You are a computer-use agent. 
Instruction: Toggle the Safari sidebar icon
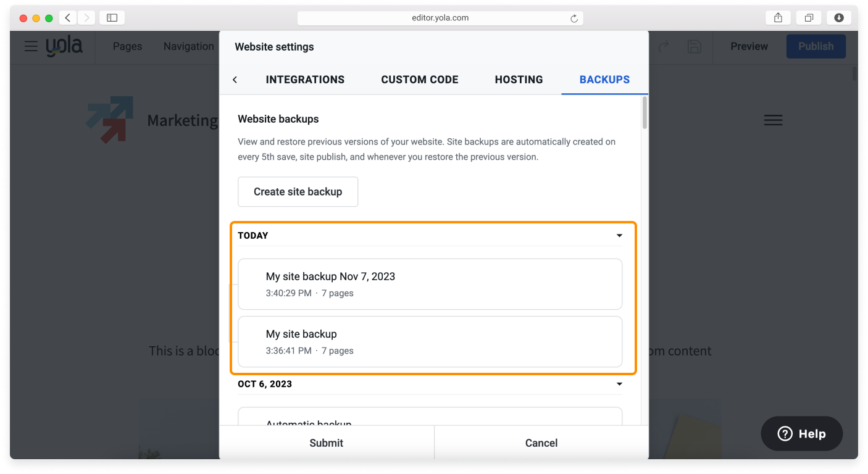[x=112, y=18]
